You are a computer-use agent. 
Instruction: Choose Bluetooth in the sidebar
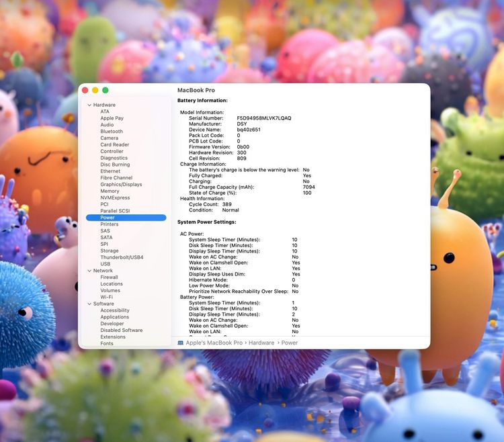pyautogui.click(x=112, y=132)
